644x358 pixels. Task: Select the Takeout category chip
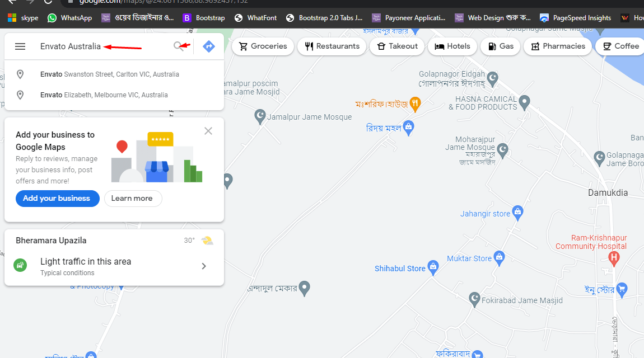397,46
